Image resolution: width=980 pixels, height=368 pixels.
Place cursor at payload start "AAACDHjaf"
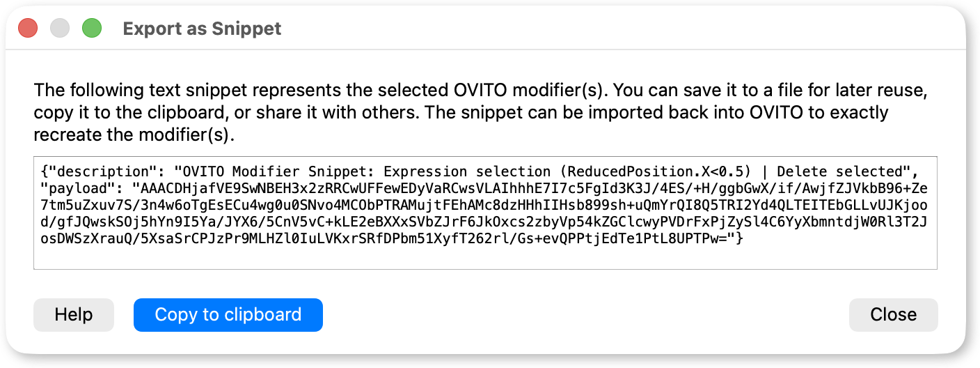(174, 188)
